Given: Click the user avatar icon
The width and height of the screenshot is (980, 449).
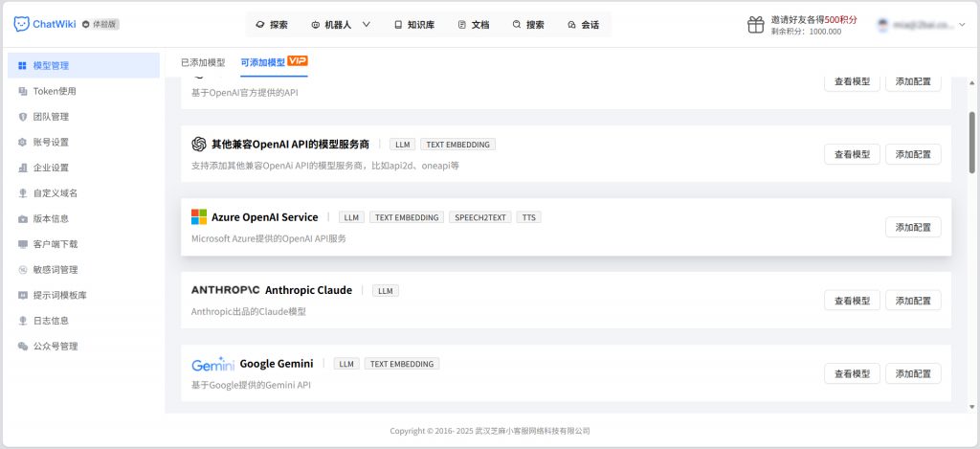Looking at the screenshot, I should coord(882,24).
